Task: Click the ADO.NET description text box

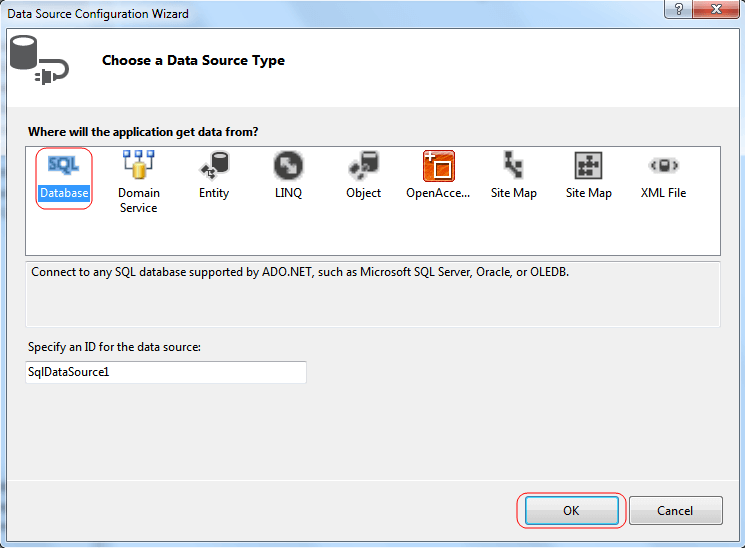Action: [372, 293]
